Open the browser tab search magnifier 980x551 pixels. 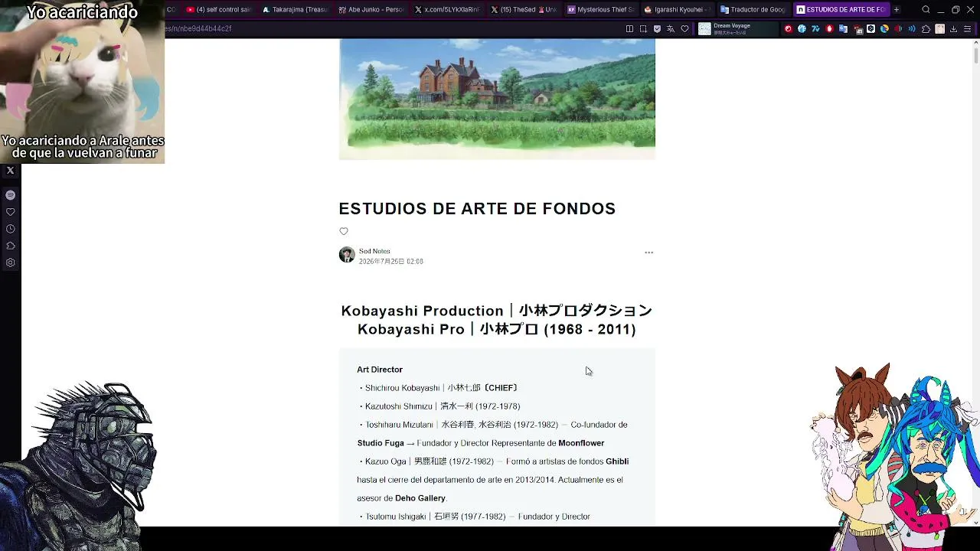(x=926, y=10)
